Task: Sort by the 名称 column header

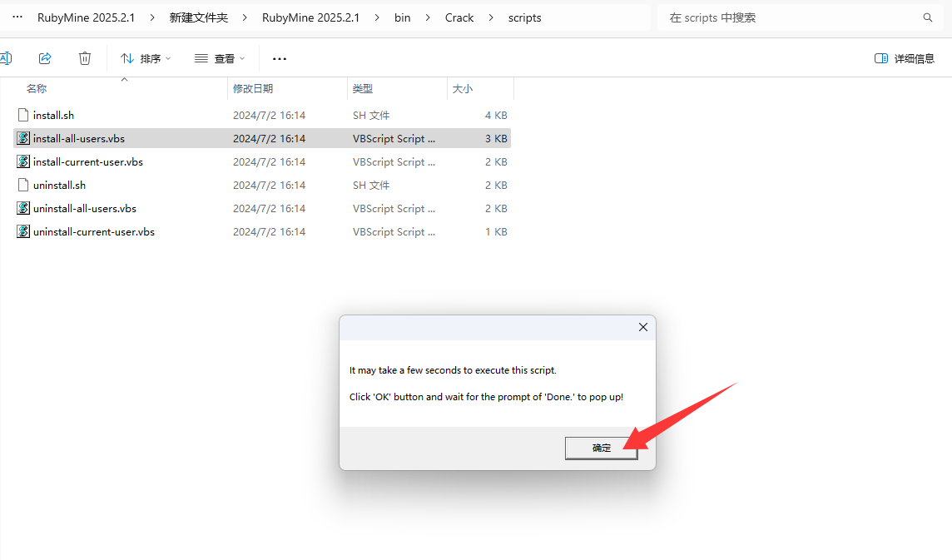Action: pos(37,89)
